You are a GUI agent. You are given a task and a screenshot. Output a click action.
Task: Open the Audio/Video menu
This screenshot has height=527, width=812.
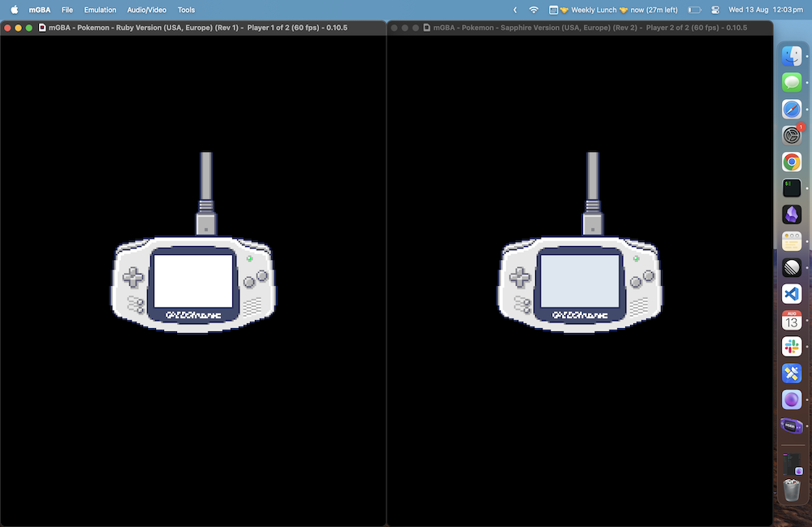tap(146, 10)
